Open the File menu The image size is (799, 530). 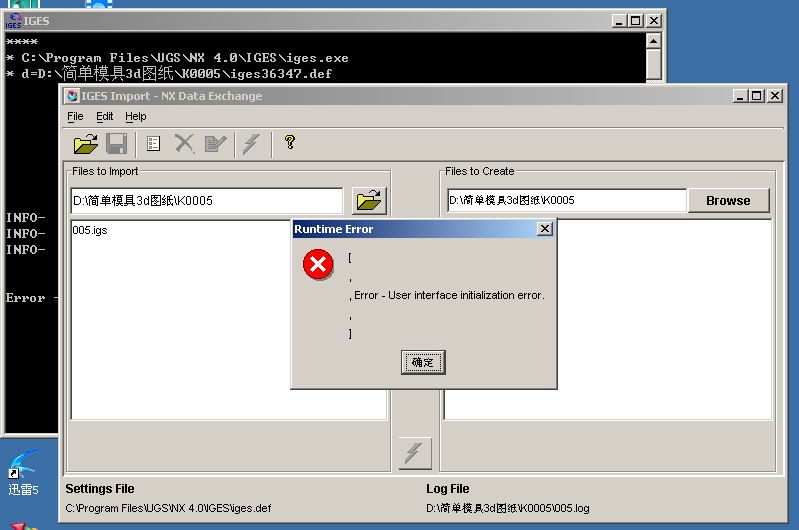pyautogui.click(x=75, y=116)
